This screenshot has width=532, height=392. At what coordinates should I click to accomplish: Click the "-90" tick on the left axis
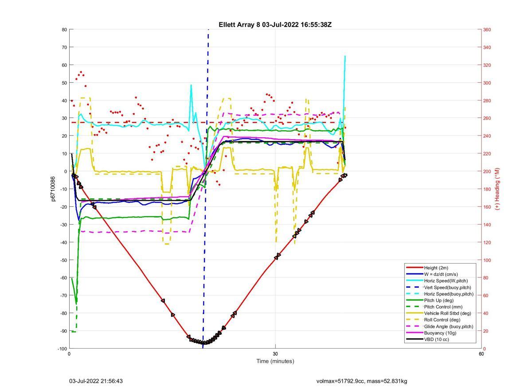[63, 331]
